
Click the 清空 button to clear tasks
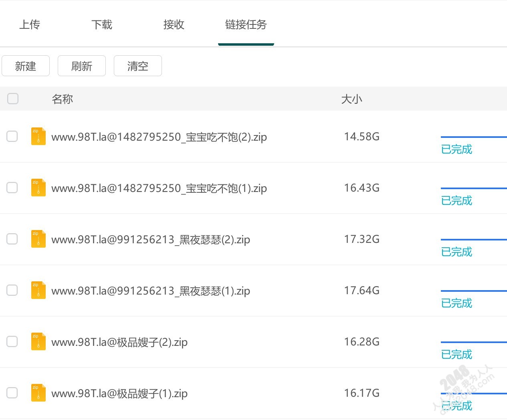point(138,66)
